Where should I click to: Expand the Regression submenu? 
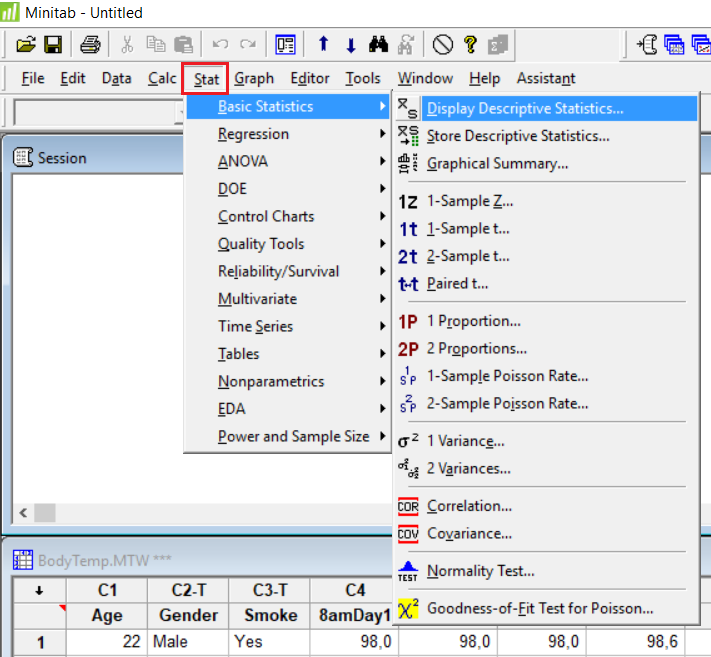pos(287,134)
